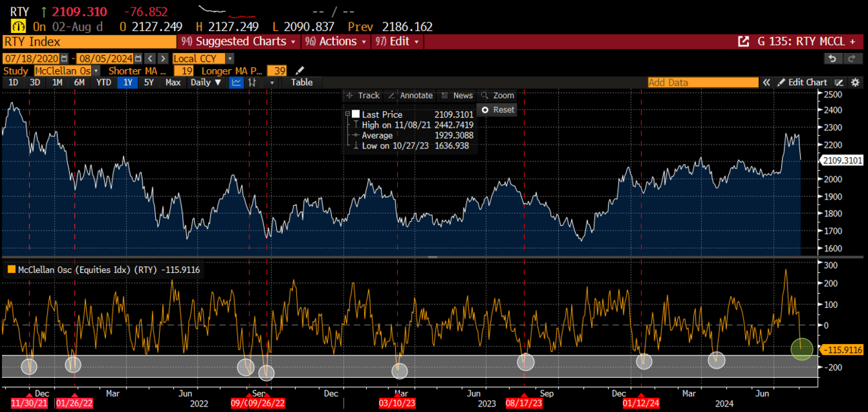Open the end date calendar picker
Image resolution: width=868 pixels, height=412 pixels.
[138, 58]
